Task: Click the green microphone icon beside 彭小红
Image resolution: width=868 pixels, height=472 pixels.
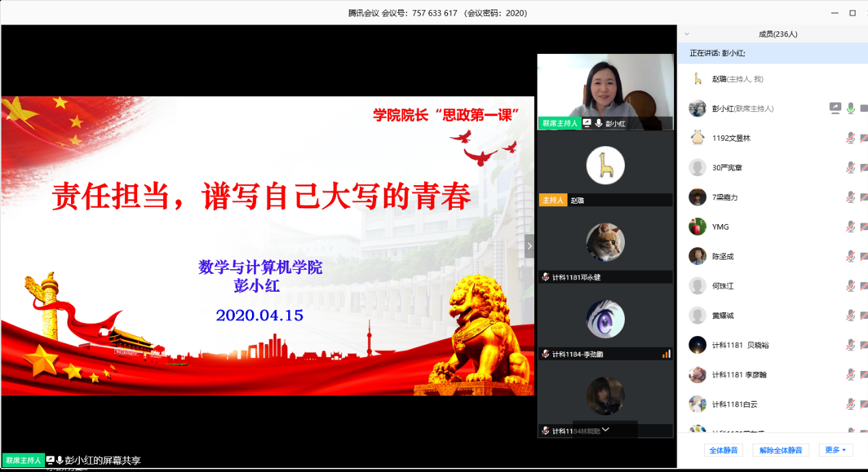Action: pyautogui.click(x=851, y=108)
